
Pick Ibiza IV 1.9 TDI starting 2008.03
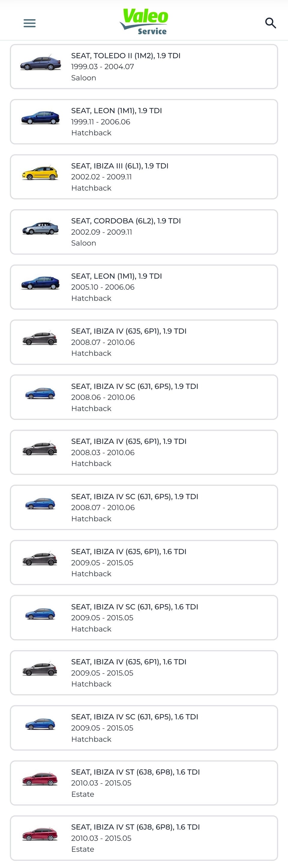coord(144,452)
